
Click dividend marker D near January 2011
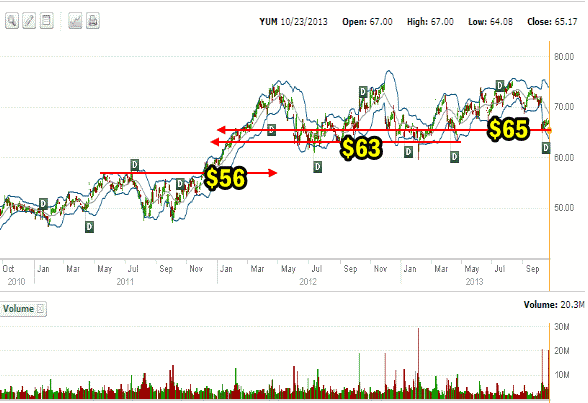coord(43,204)
